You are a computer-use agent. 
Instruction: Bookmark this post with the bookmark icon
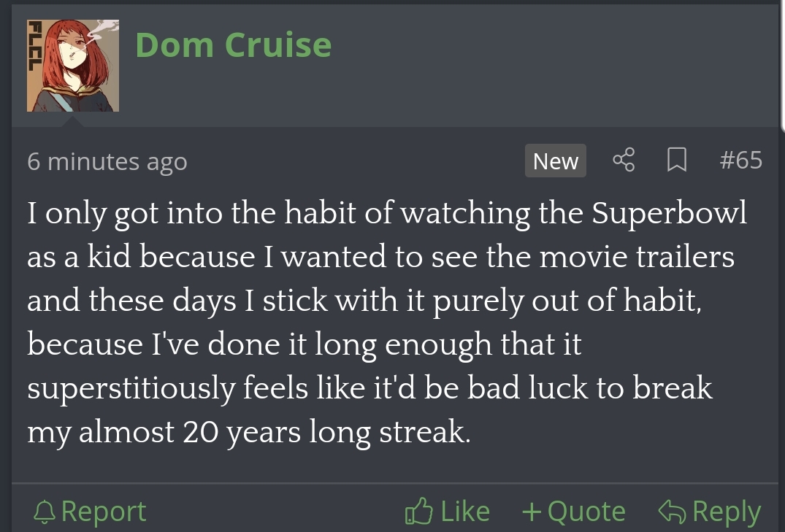coord(677,160)
